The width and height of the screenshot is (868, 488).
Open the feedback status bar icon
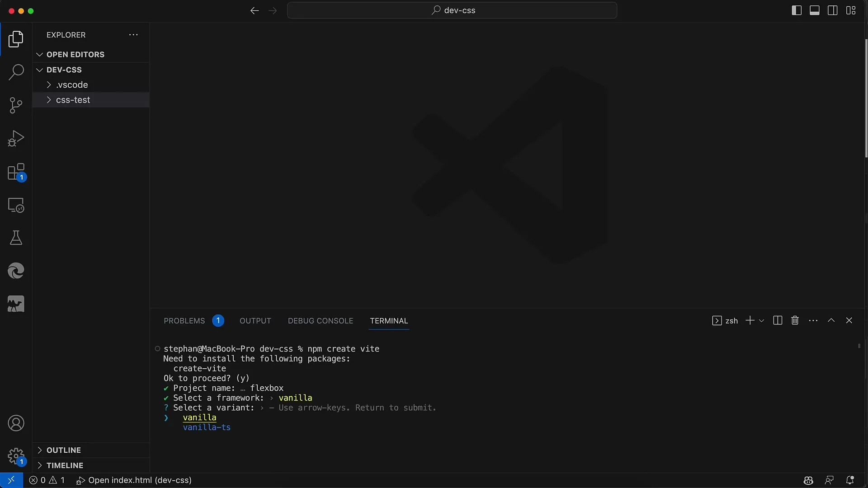click(829, 480)
